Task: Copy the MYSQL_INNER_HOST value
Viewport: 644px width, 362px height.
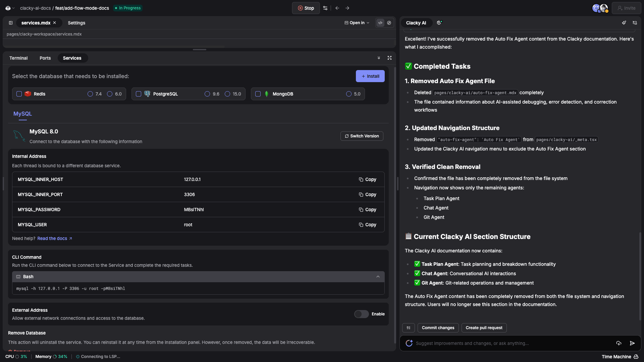Action: (368, 179)
